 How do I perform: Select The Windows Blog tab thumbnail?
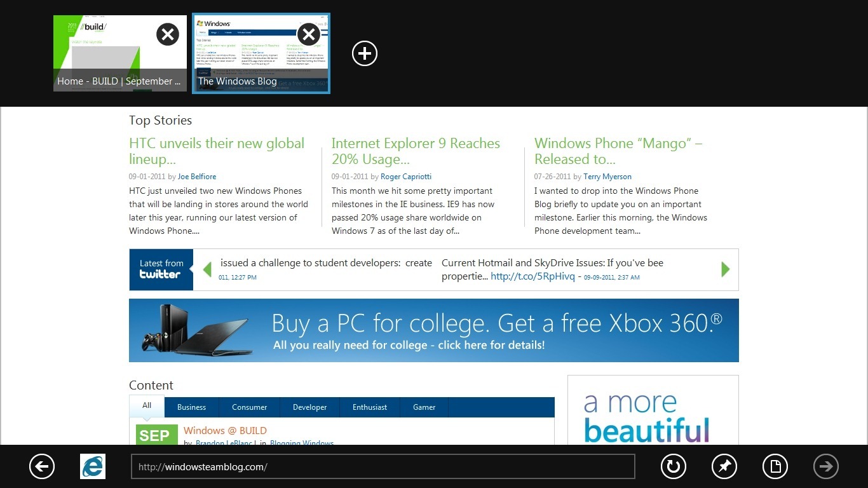(261, 53)
